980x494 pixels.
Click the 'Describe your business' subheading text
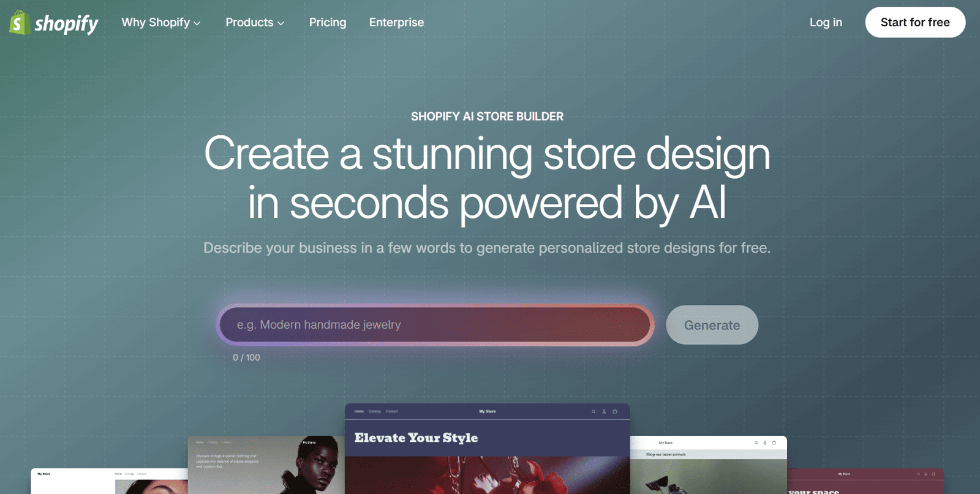(x=487, y=248)
